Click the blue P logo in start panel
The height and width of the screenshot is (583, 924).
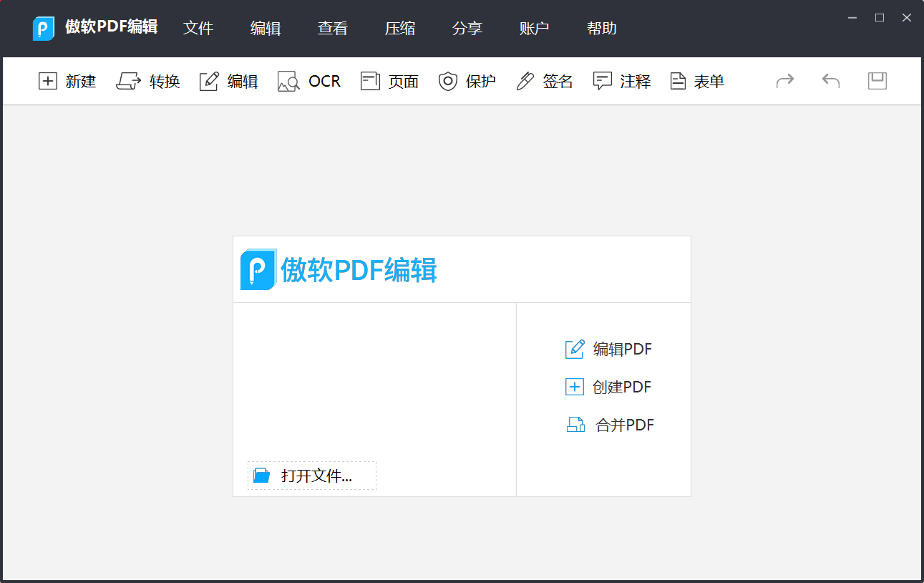pyautogui.click(x=258, y=269)
